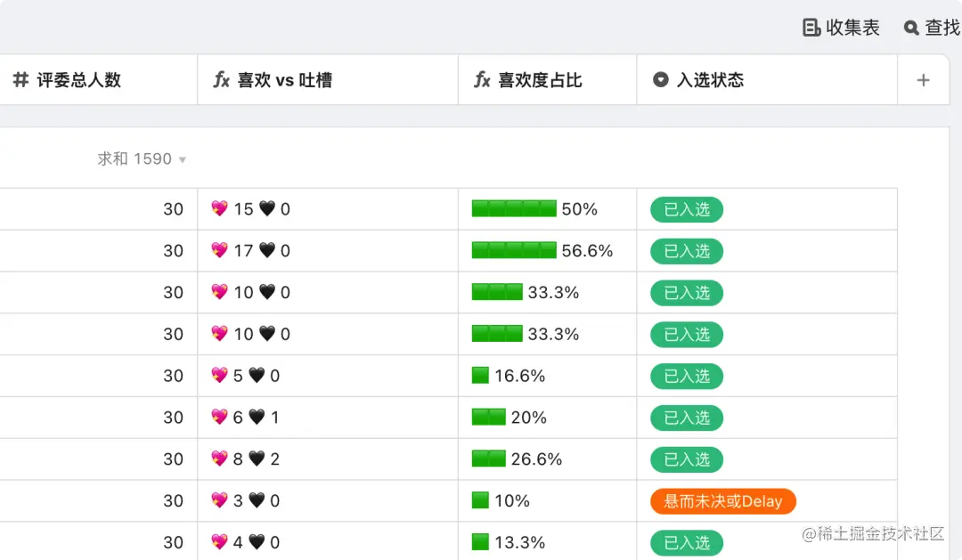Click the 查找 search magnifier icon

(x=911, y=28)
